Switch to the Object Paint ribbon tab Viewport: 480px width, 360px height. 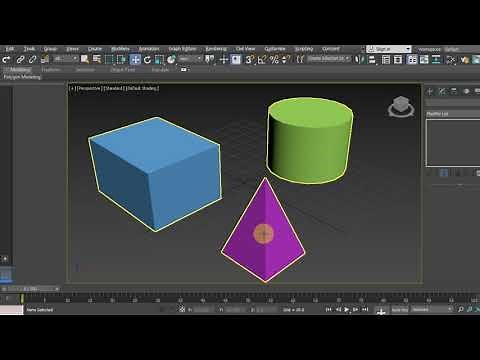tap(123, 70)
